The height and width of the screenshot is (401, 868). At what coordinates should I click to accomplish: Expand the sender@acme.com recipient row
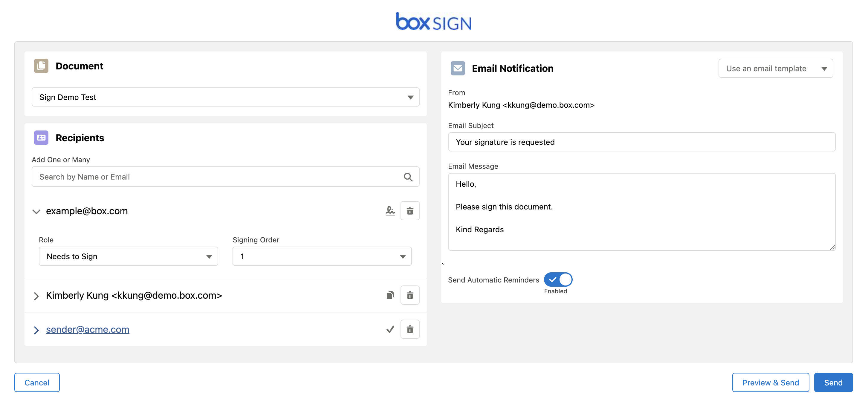click(x=36, y=330)
